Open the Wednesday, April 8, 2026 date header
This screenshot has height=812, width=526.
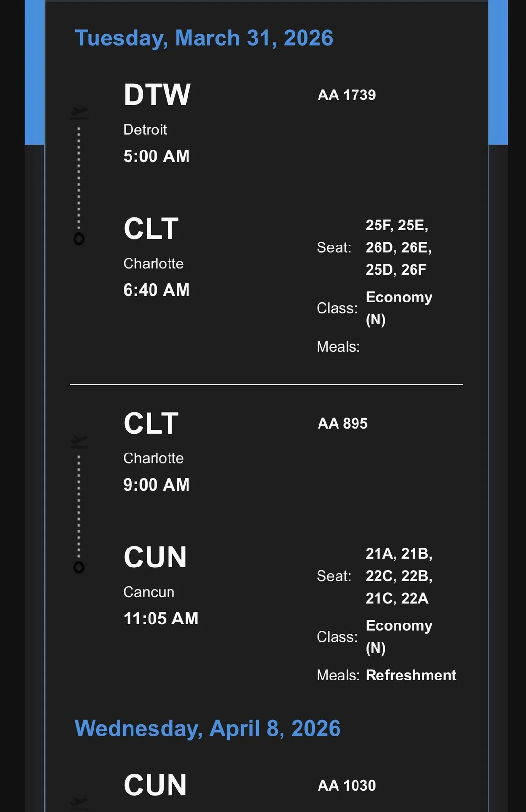207,728
